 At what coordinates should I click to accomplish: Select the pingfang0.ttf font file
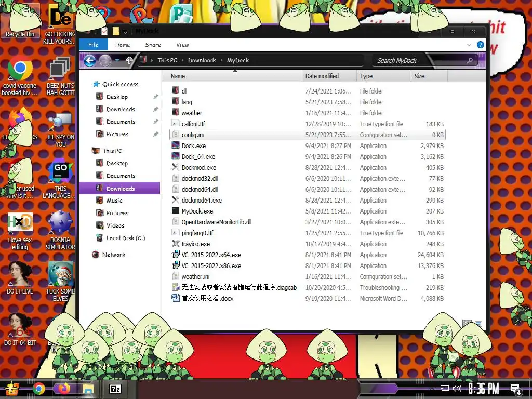click(x=197, y=233)
